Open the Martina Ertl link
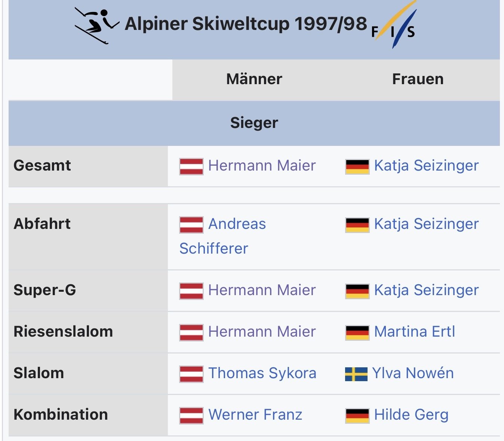This screenshot has width=504, height=441. coord(415,331)
